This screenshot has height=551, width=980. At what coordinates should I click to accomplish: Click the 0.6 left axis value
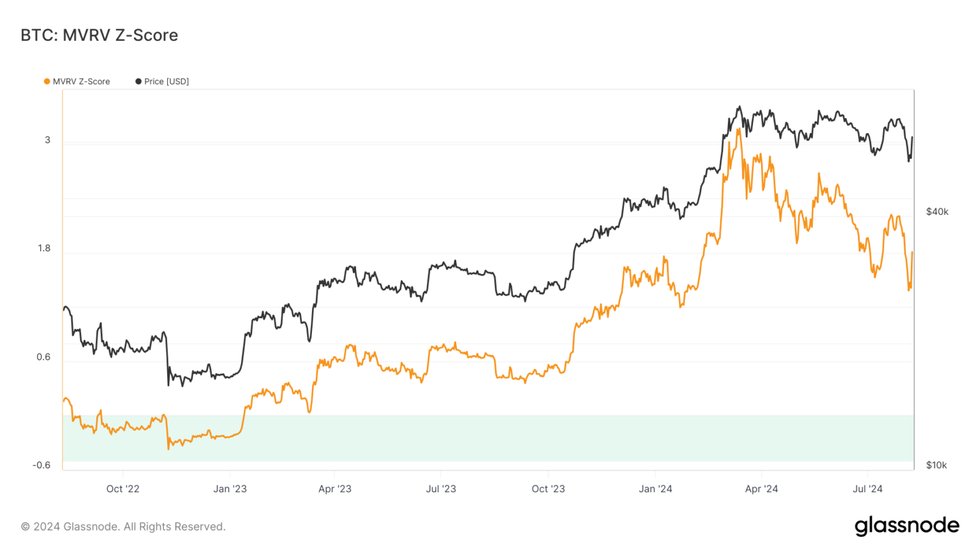[43, 357]
